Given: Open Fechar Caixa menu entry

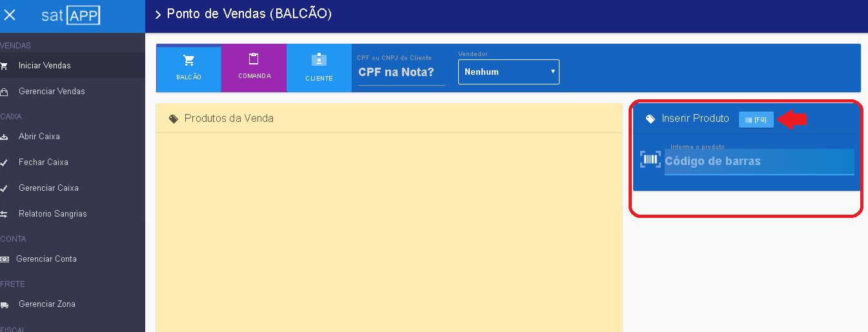Looking at the screenshot, I should click(x=43, y=162).
